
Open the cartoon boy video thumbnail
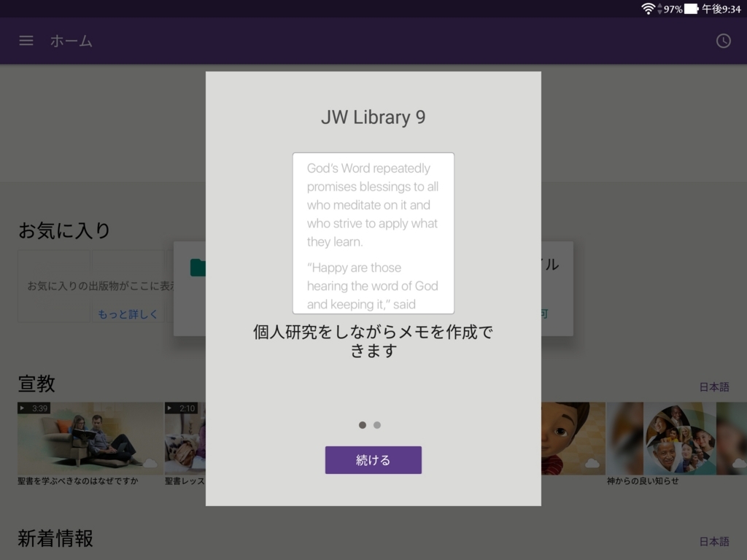pyautogui.click(x=573, y=438)
